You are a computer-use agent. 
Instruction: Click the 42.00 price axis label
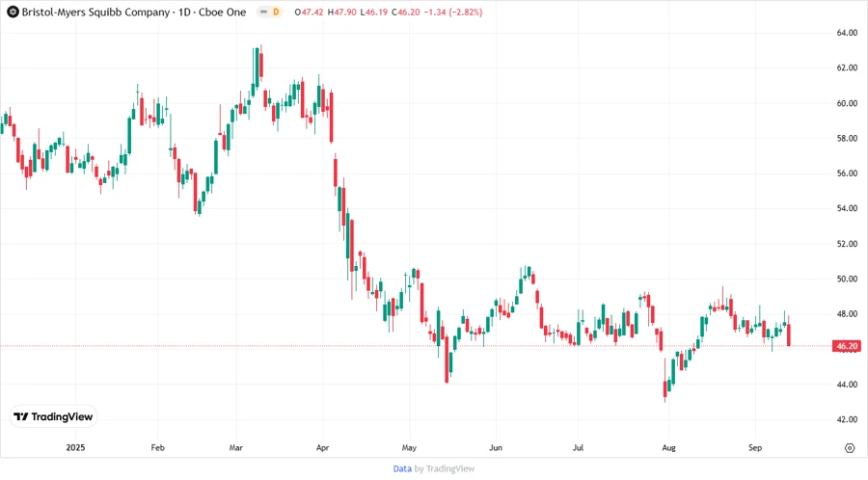[x=847, y=419]
